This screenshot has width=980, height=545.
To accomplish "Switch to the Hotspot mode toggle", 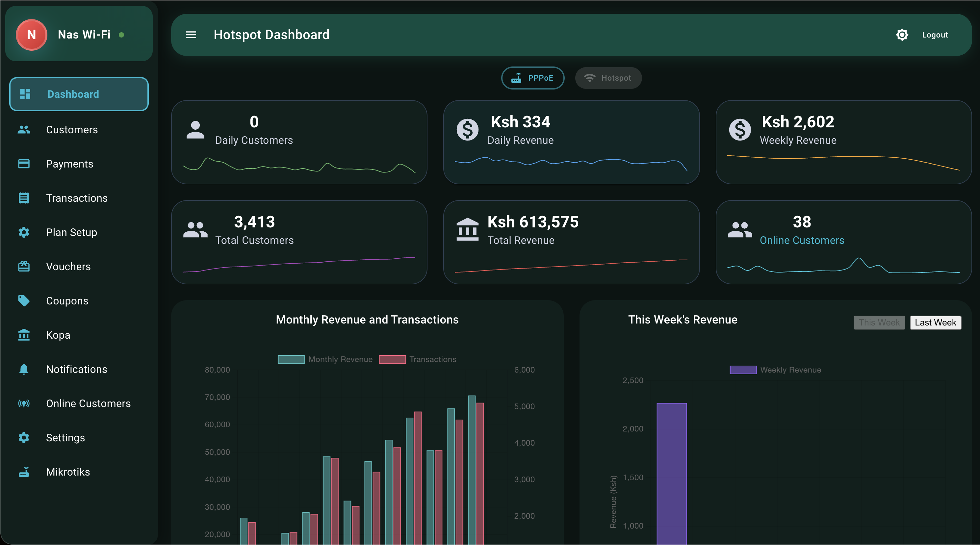I will pyautogui.click(x=608, y=78).
